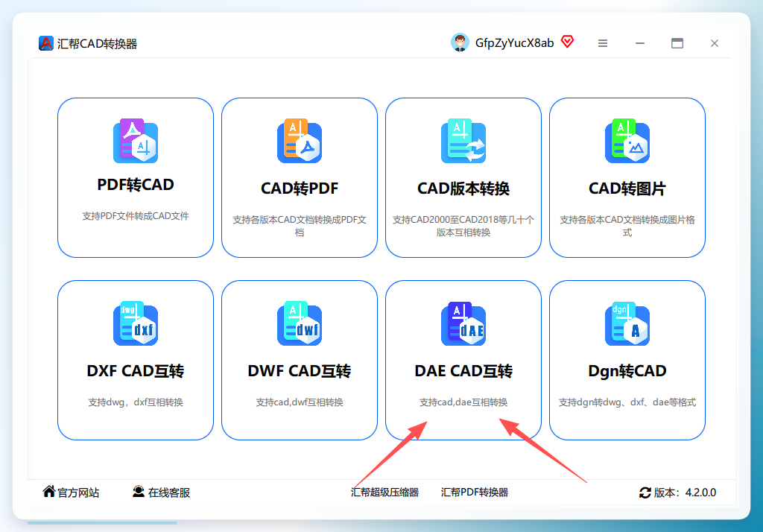The image size is (763, 532).
Task: Click the 支持cad,dwf互相转换 description
Action: click(300, 402)
